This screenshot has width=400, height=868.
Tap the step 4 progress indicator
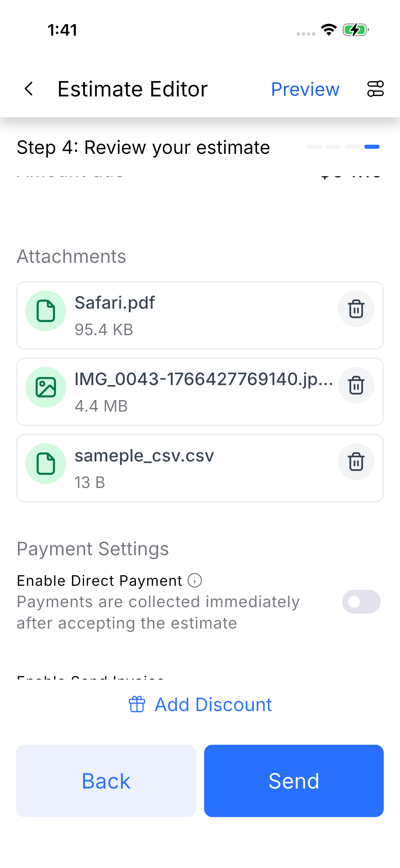pos(372,147)
